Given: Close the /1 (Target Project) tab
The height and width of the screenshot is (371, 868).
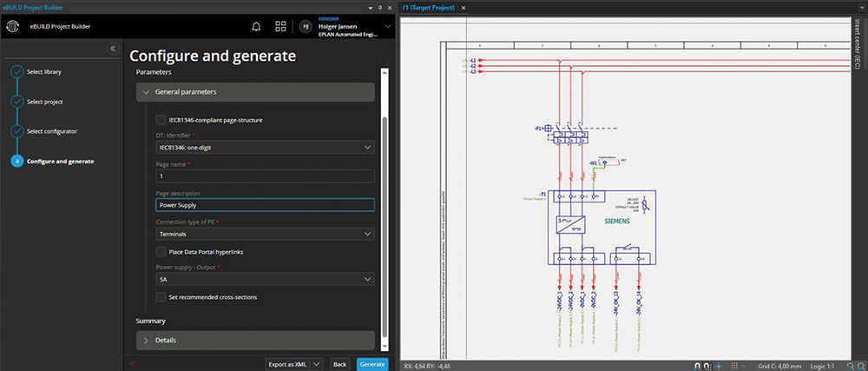Looking at the screenshot, I should (x=464, y=8).
